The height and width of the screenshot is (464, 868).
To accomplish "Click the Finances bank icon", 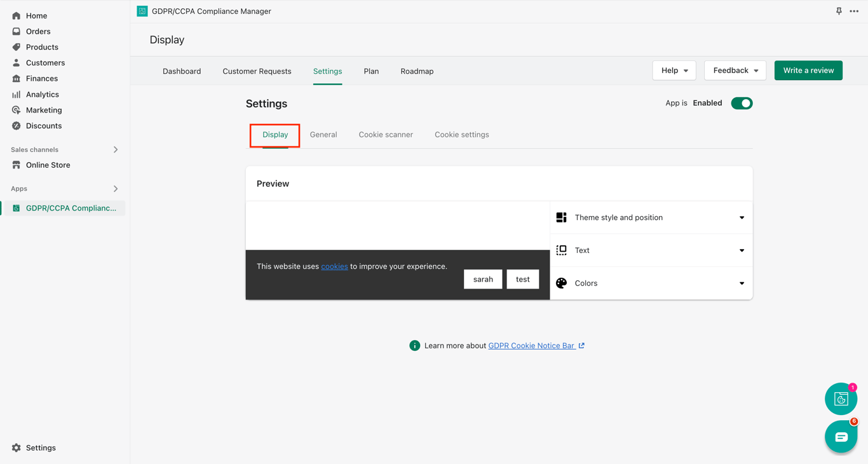I will click(17, 79).
